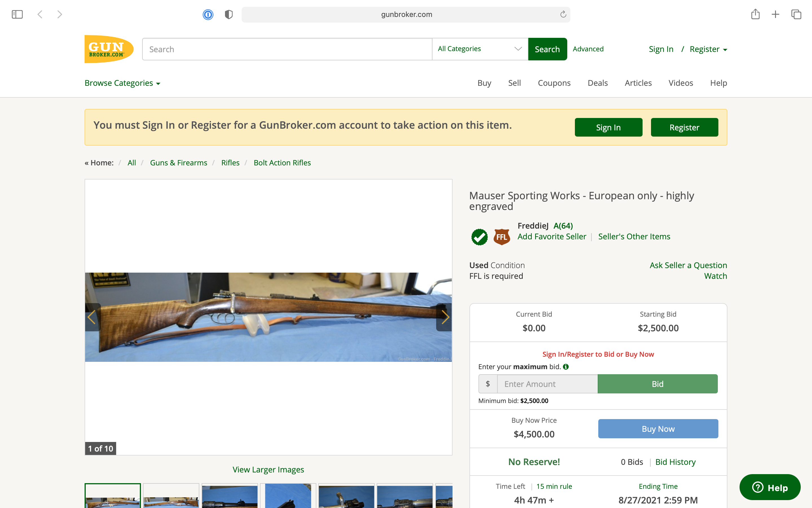Screen dimensions: 812x508
Task: Open the 1Password extension icon
Action: pos(208,14)
